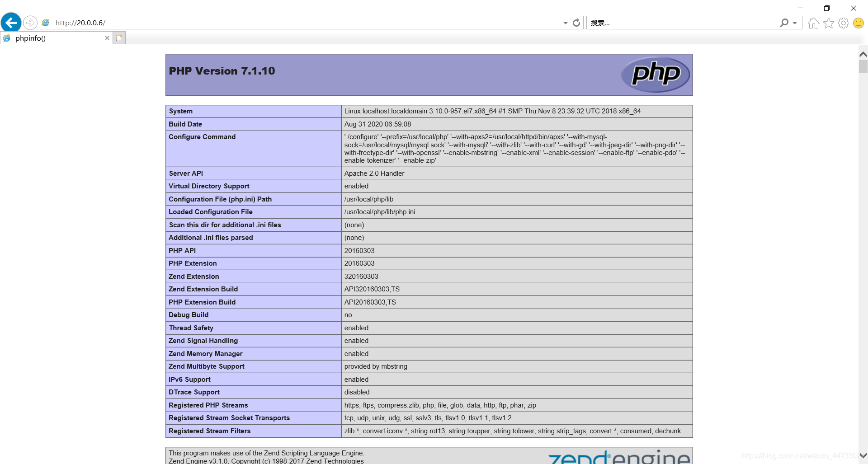Click the "320160303" Zend Extension value
Viewport: 868px width, 464px height.
pyautogui.click(x=361, y=277)
